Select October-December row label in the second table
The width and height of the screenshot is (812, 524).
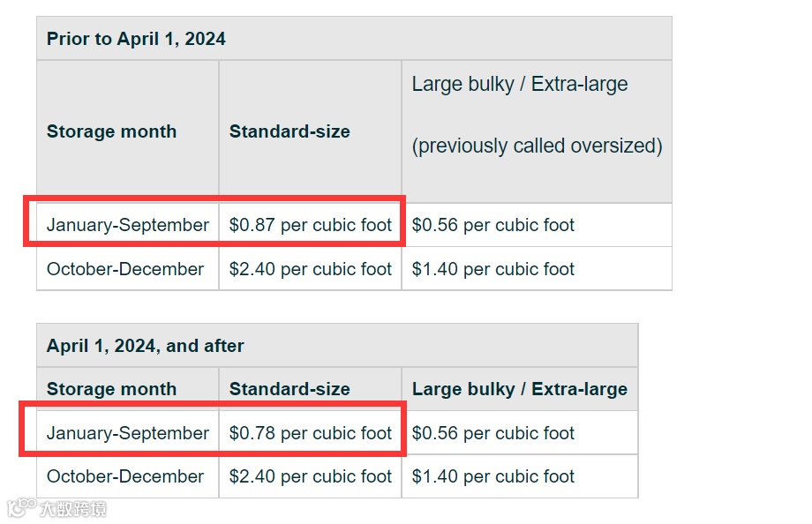click(125, 476)
